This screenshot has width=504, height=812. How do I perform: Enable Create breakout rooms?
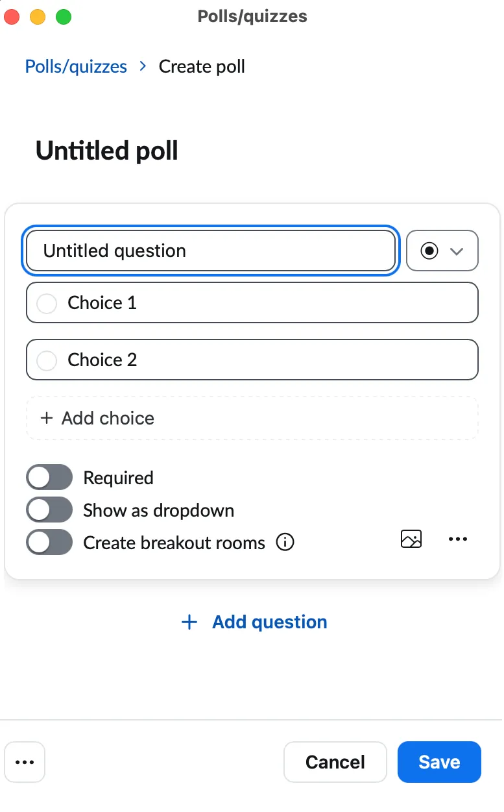(x=49, y=542)
